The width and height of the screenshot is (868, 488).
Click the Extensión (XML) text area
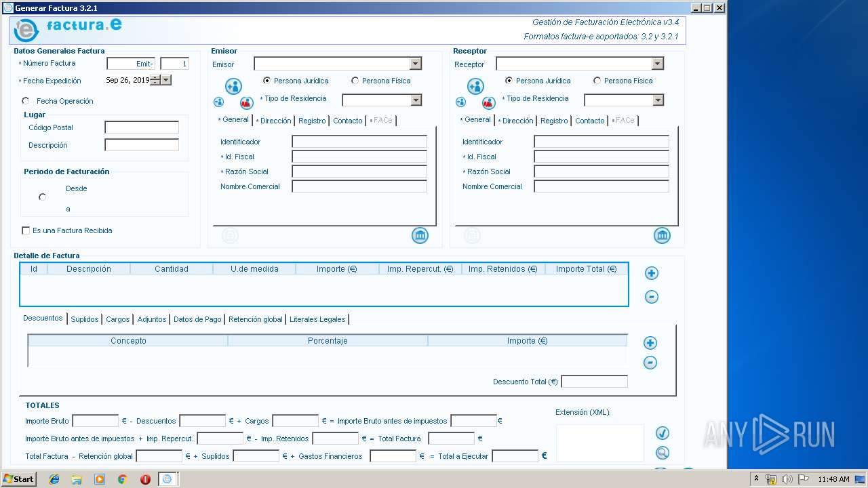pyautogui.click(x=600, y=443)
